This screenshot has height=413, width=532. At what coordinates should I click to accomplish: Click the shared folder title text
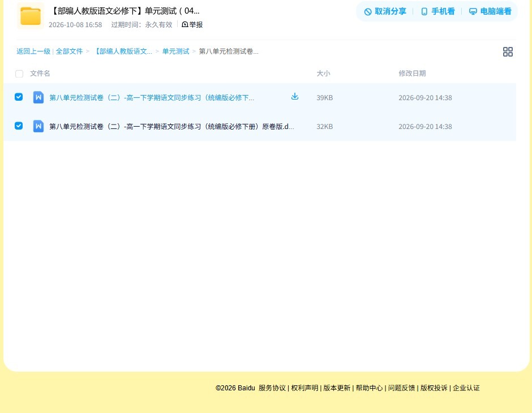pyautogui.click(x=125, y=11)
